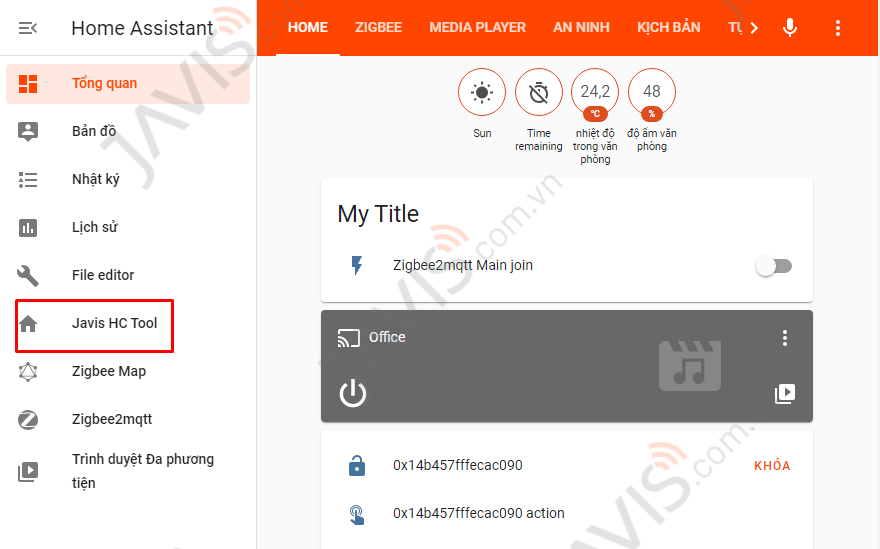Screen dimensions: 880x549
Task: Click the lock icon for 0x14b457fffecac090
Action: pyautogui.click(x=356, y=465)
